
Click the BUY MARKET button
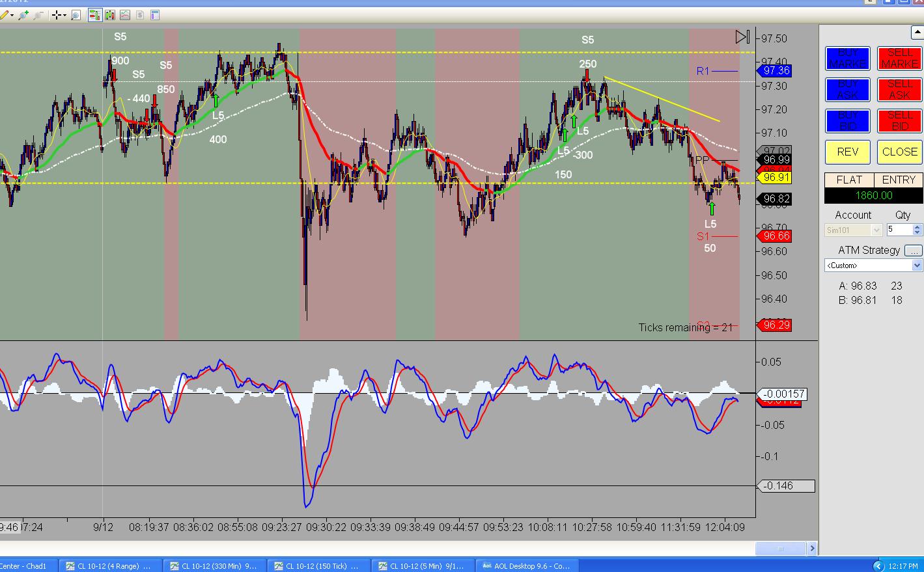tap(847, 59)
